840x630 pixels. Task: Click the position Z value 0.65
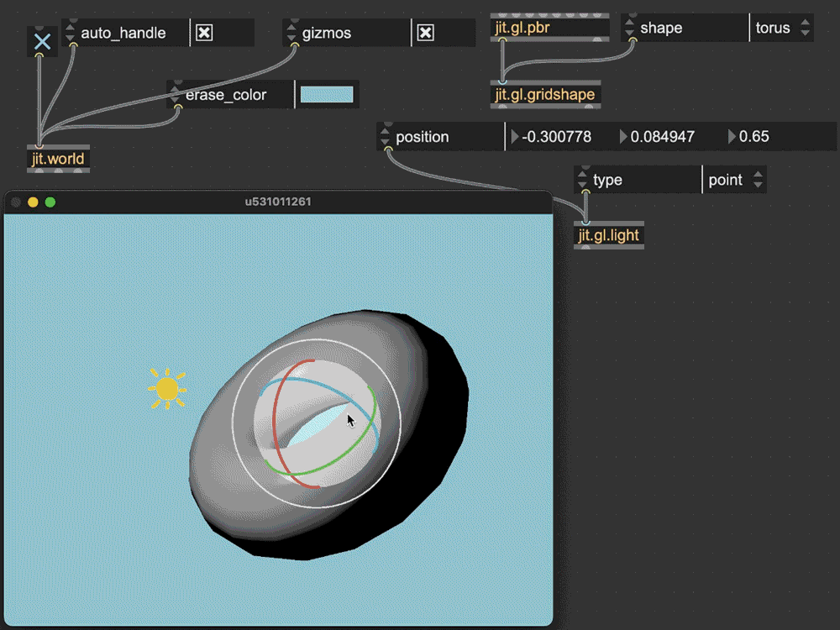753,136
